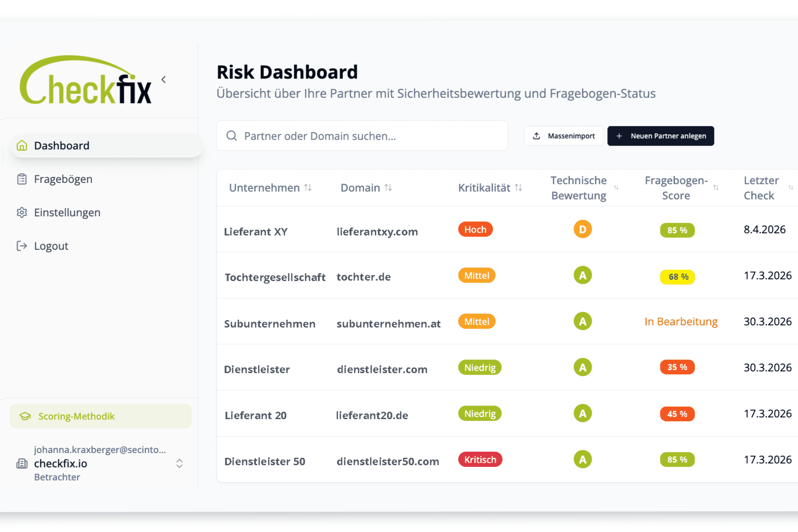
Task: Click the Scoring-Methodik graduation cap icon
Action: coord(25,416)
